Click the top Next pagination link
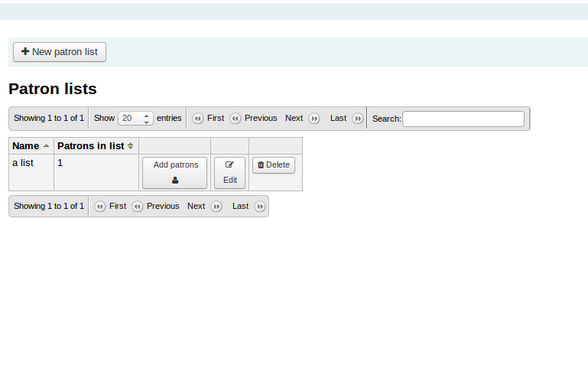 294,119
